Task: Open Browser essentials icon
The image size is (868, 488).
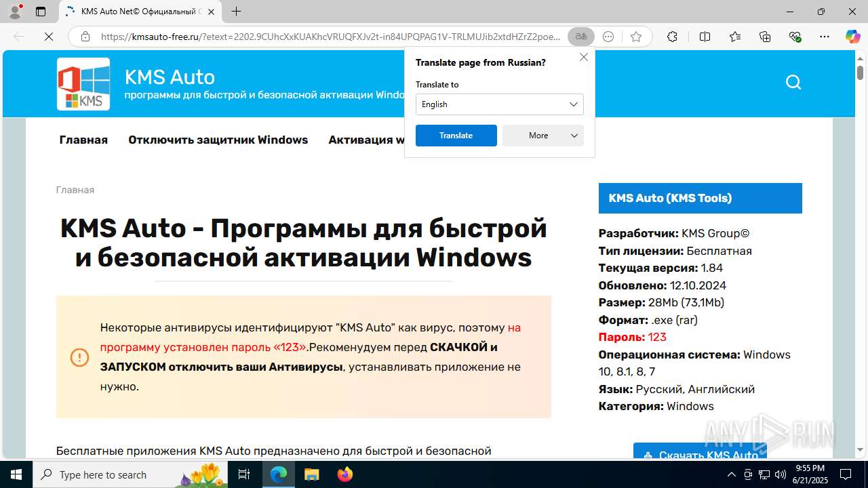Action: click(795, 37)
